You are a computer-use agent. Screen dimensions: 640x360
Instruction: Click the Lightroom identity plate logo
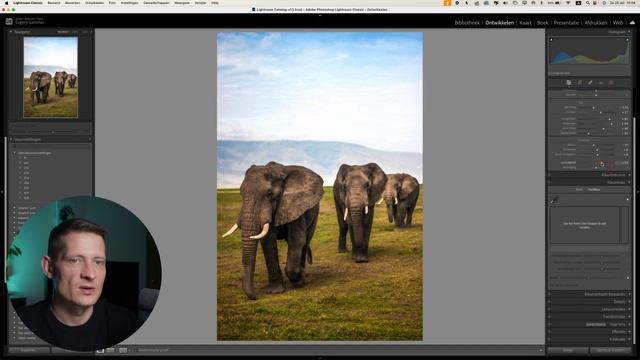(9, 21)
